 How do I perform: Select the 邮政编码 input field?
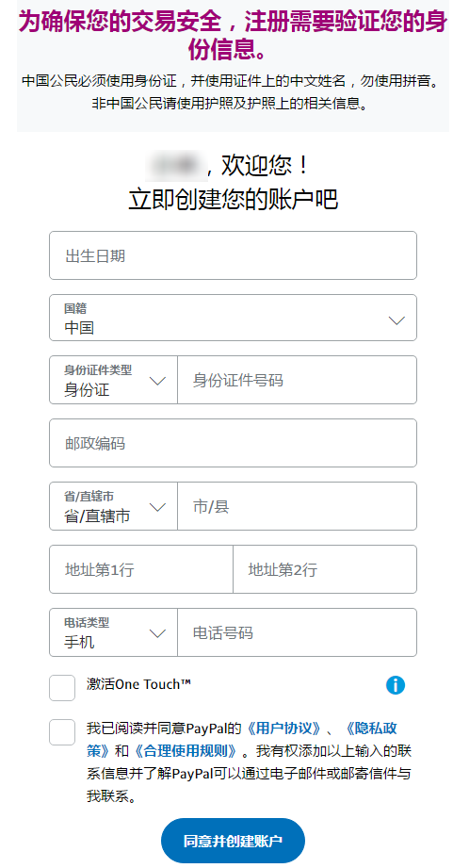click(x=233, y=443)
